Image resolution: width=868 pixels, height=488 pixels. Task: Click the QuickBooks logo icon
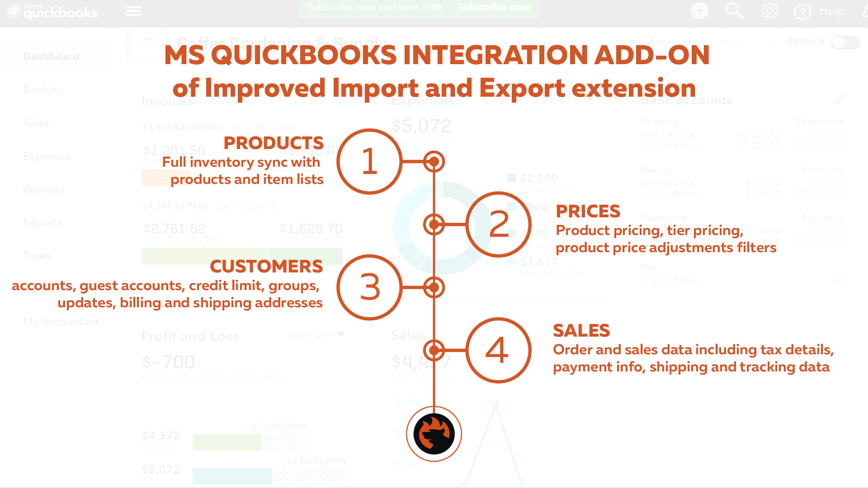tap(12, 11)
